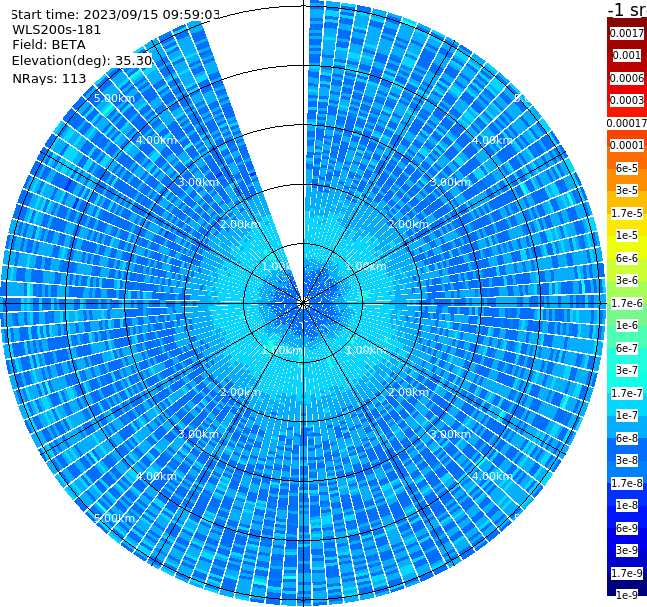
Task: Select the 0.0003 colorbar value
Action: click(x=627, y=100)
